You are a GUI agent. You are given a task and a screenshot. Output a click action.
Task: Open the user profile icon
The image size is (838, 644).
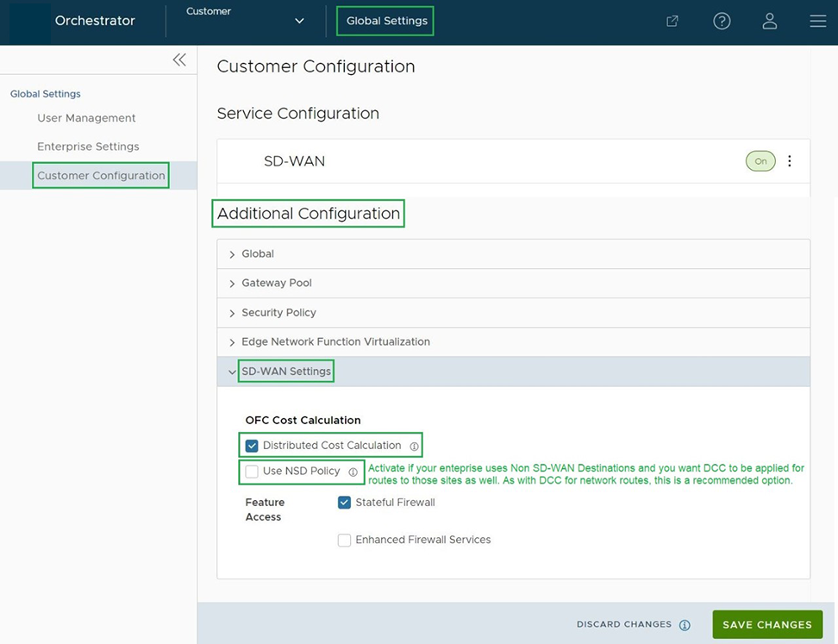[x=770, y=22]
